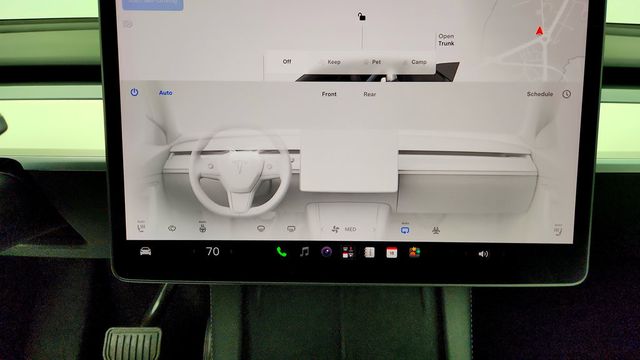Select Pet climate mode
This screenshot has width=640, height=360.
tap(376, 62)
